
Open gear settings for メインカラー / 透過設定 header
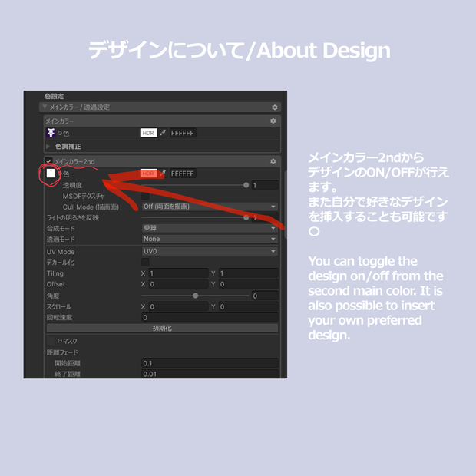pos(274,107)
